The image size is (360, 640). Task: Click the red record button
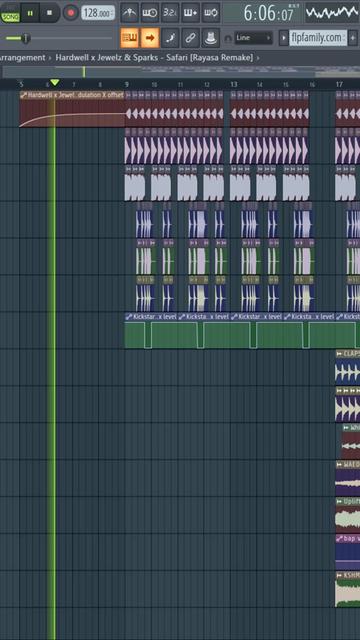[x=71, y=13]
